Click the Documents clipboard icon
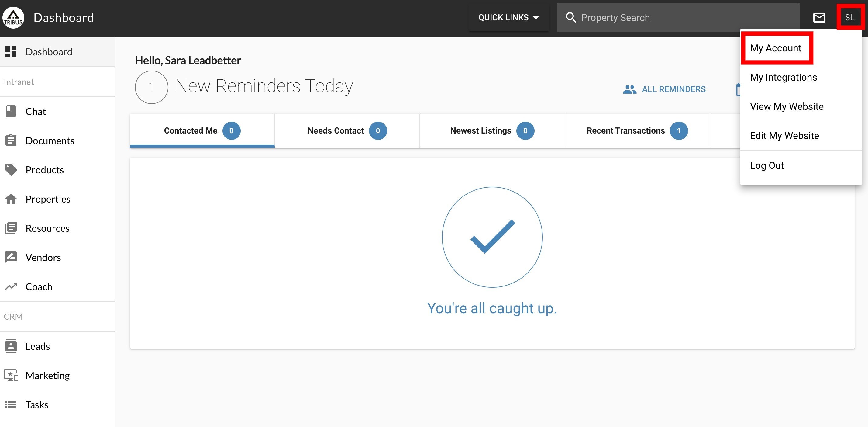The width and height of the screenshot is (868, 427). (x=11, y=140)
